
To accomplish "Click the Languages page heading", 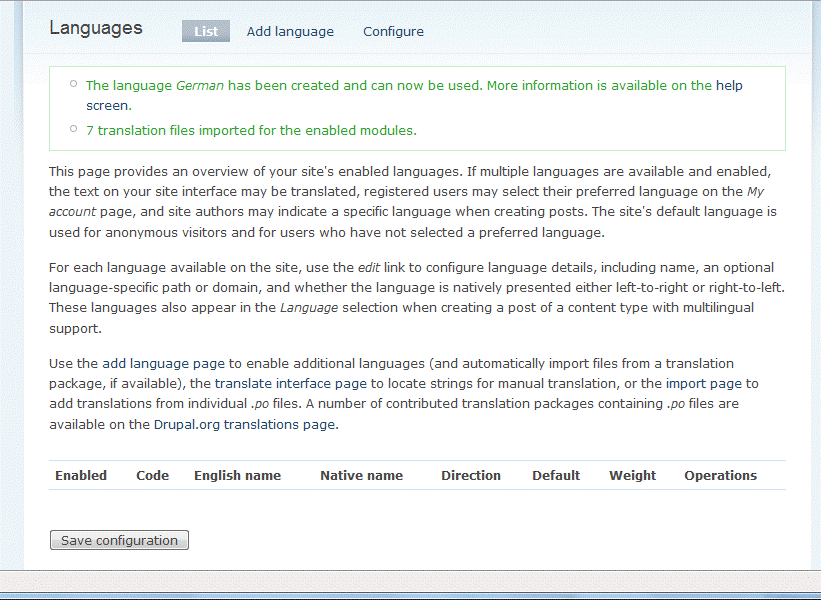I will click(96, 28).
